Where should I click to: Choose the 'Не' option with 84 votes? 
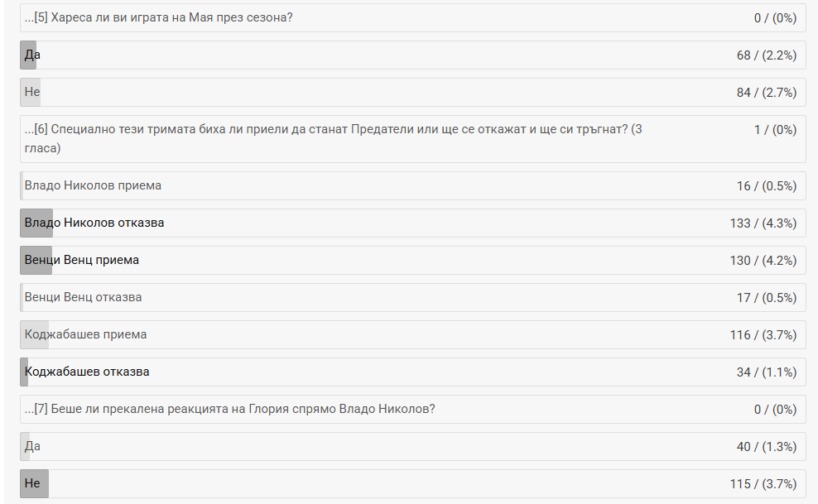[x=33, y=92]
